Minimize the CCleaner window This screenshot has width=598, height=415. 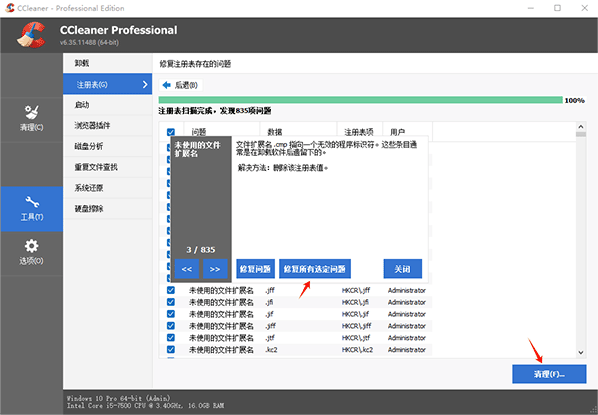tap(530, 8)
